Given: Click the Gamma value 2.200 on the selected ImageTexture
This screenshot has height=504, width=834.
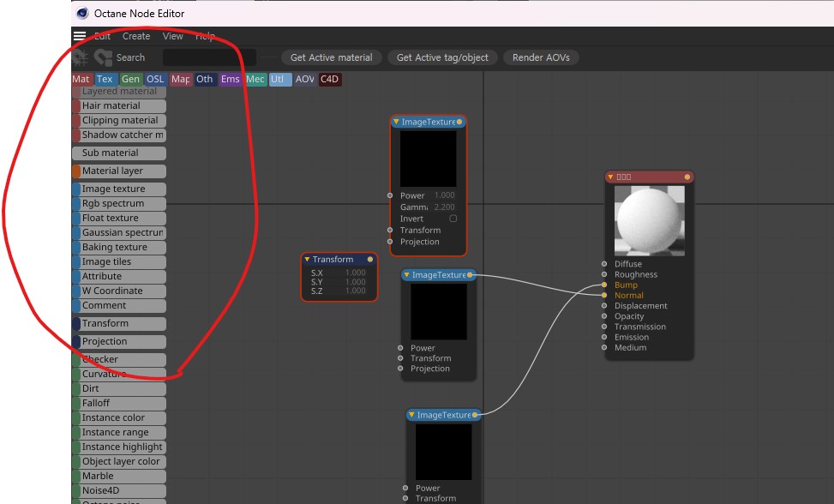Looking at the screenshot, I should 445,207.
